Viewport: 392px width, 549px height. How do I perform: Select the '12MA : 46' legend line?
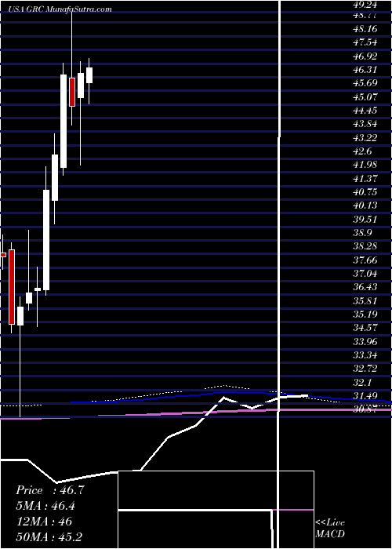[x=44, y=522]
